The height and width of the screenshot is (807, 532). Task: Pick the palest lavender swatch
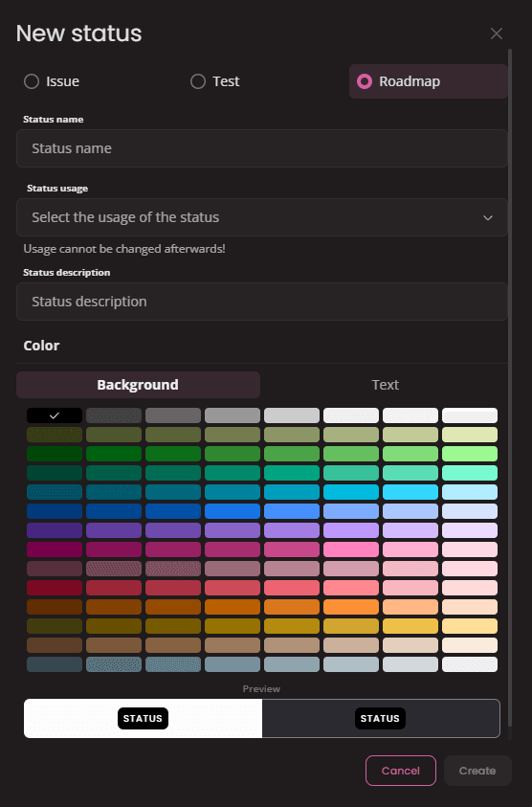470,530
